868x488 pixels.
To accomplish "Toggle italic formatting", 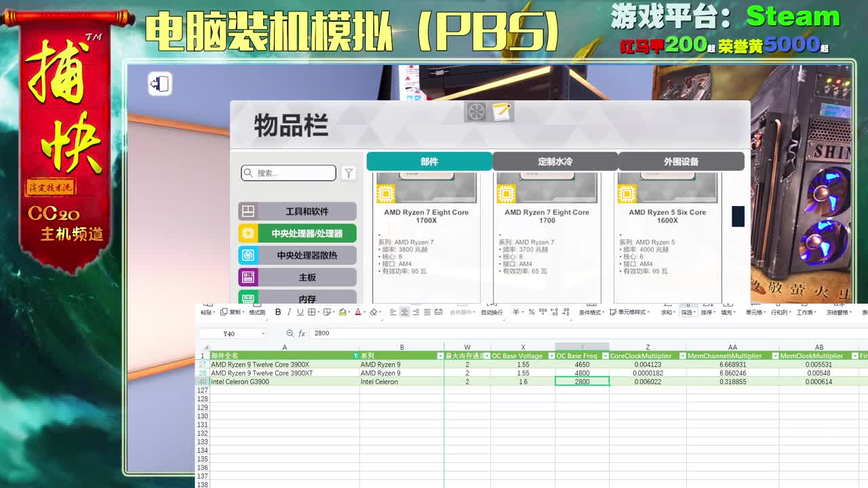I will click(x=288, y=312).
